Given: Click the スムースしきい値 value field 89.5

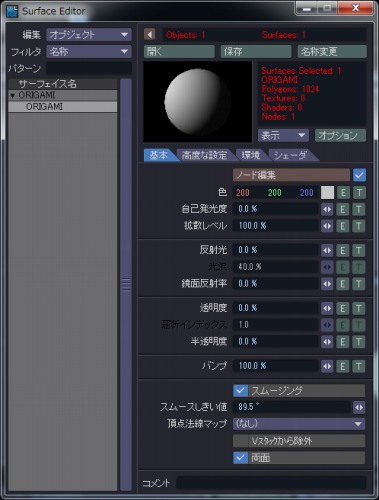Looking at the screenshot, I should [291, 407].
